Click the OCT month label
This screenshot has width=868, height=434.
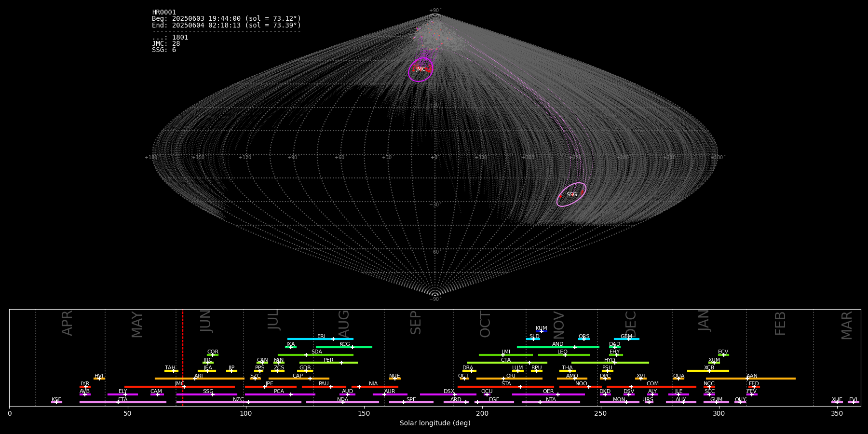(x=485, y=324)
